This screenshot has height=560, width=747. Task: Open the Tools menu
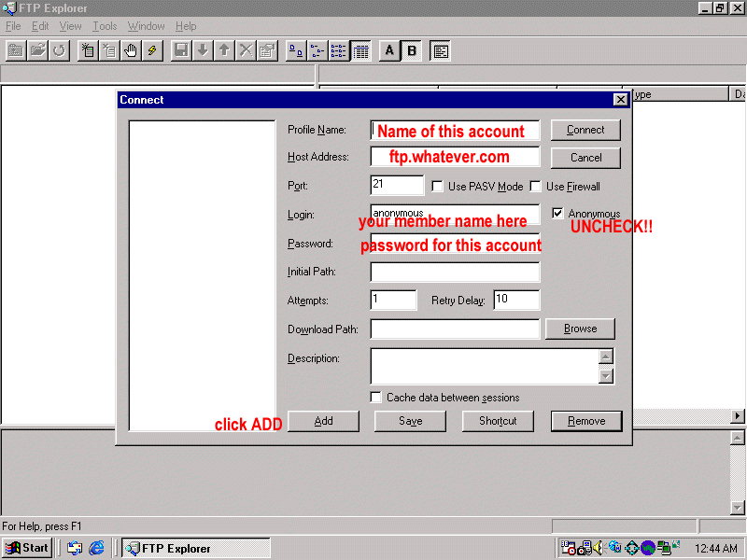coord(105,26)
